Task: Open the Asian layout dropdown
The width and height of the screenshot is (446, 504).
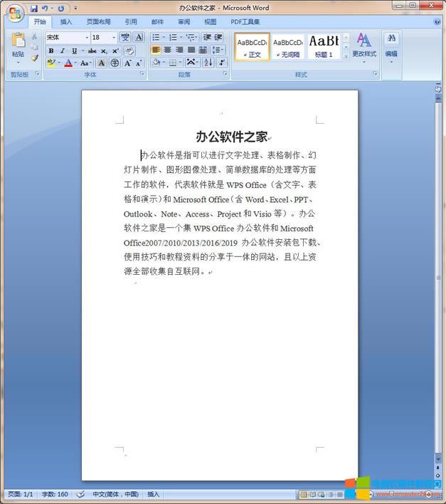Action: (193, 63)
